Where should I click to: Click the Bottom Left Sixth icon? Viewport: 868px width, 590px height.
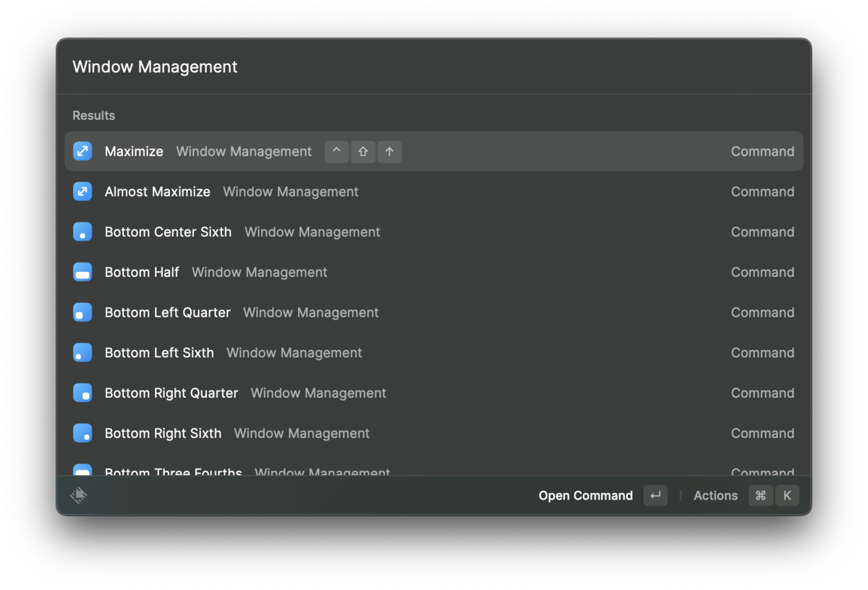[82, 352]
